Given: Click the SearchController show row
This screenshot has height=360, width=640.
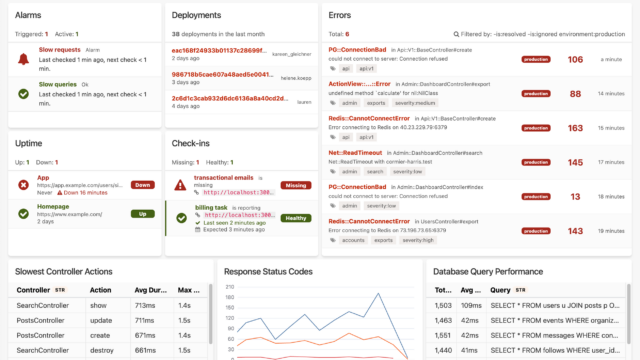Looking at the screenshot, I should coord(108,305).
